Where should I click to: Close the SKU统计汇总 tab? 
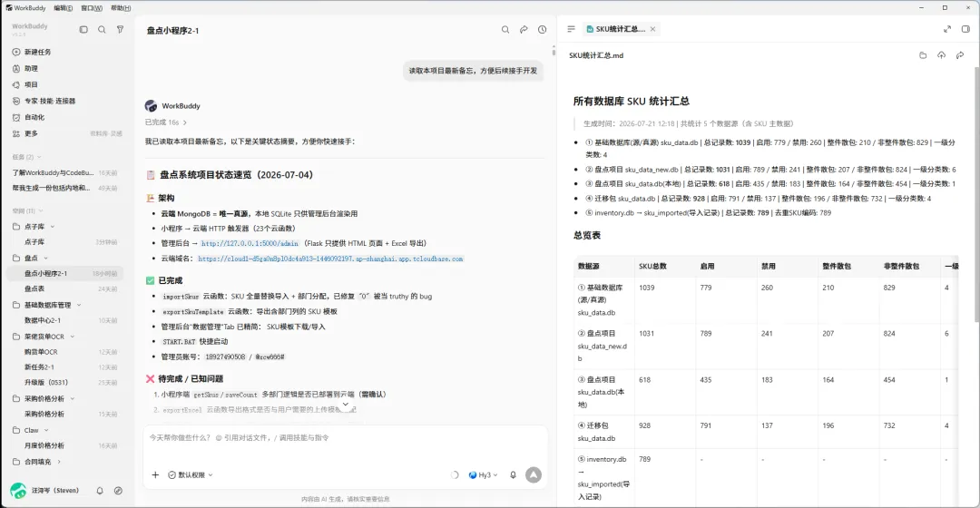tap(652, 29)
